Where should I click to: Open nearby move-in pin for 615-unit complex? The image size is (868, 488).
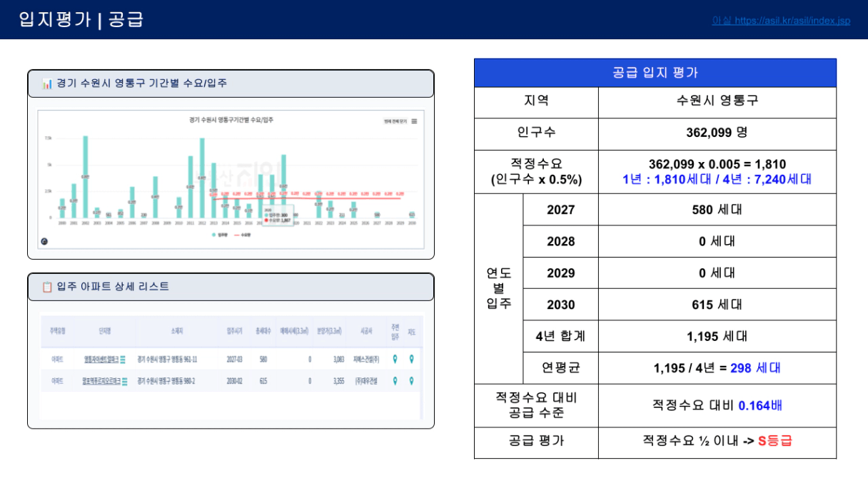coord(395,381)
